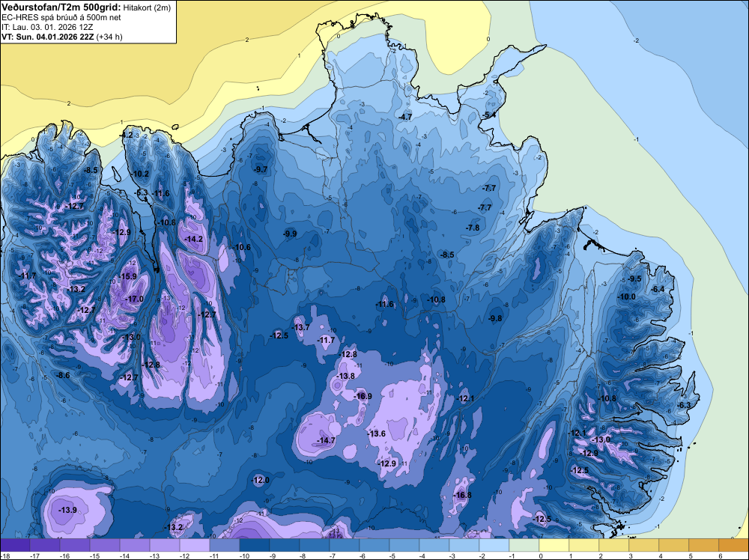Click the "-9.5" temperature value on the map
The width and height of the screenshot is (749, 560).
[x=634, y=279]
